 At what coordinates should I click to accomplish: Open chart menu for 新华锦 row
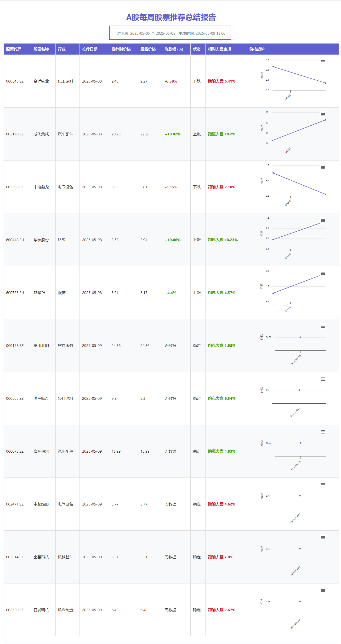tap(323, 273)
